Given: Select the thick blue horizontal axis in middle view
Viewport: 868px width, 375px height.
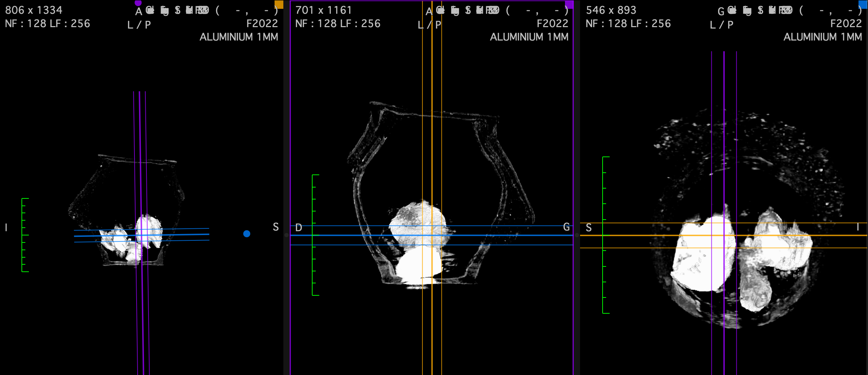Looking at the screenshot, I should 432,235.
